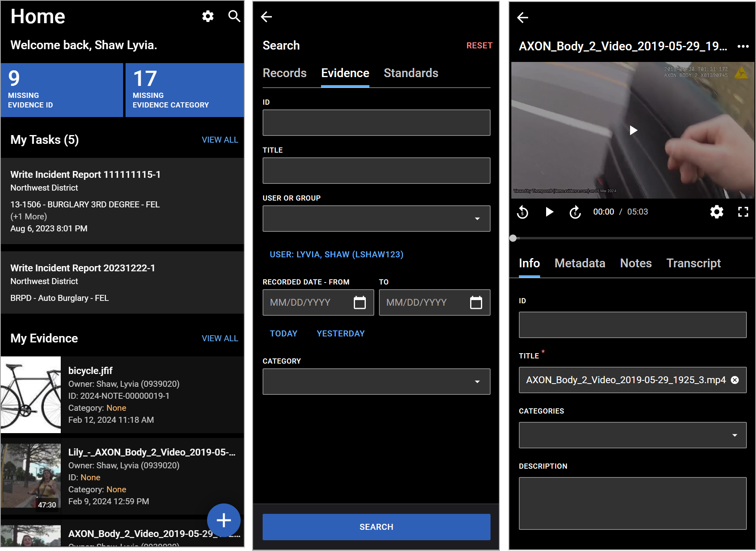Viewport: 756px width, 551px height.
Task: Enter fullscreen video playback
Action: pyautogui.click(x=743, y=212)
